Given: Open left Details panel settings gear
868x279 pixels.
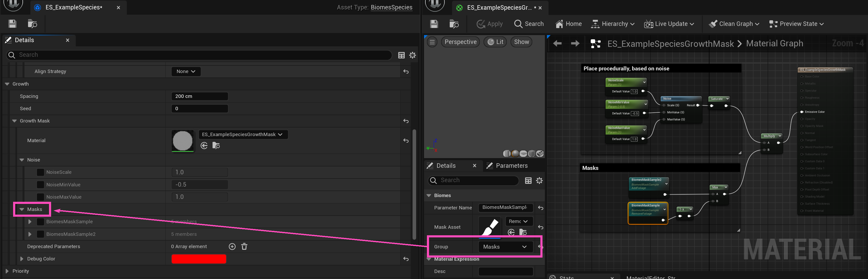Looking at the screenshot, I should (413, 55).
